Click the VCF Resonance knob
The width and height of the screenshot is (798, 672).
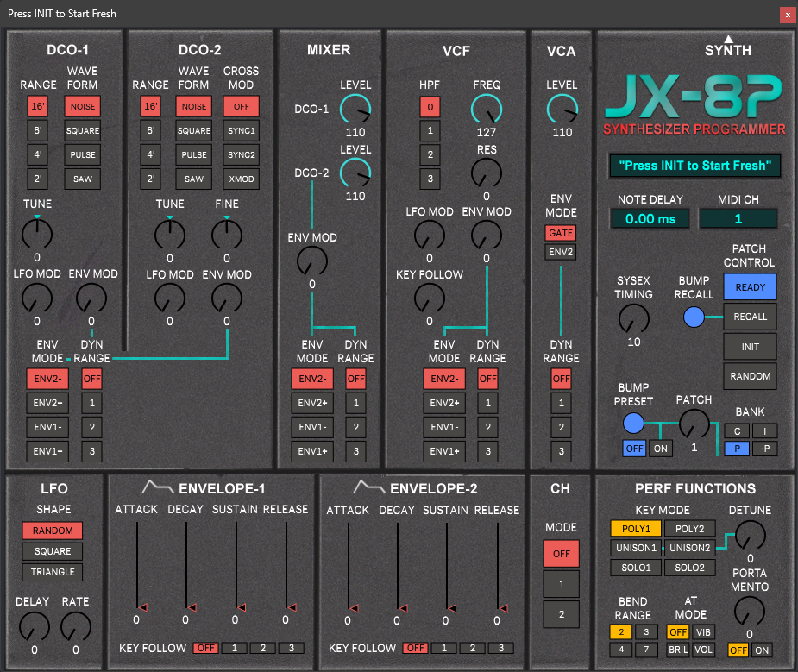487,173
